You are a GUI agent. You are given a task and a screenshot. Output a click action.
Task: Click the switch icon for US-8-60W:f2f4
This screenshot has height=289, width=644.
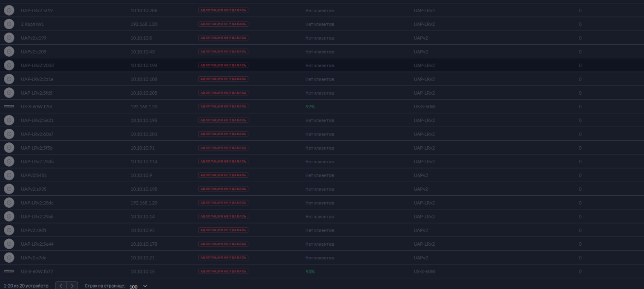coord(9,106)
